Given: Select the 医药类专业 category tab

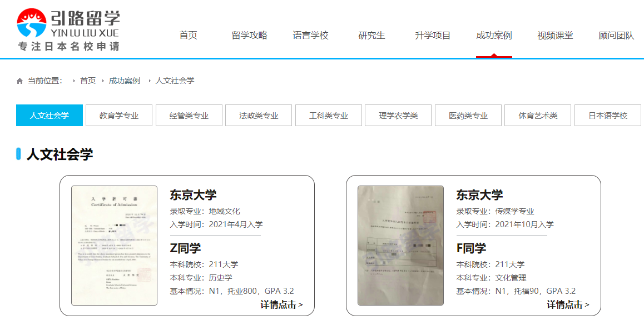Looking at the screenshot, I should (x=468, y=116).
